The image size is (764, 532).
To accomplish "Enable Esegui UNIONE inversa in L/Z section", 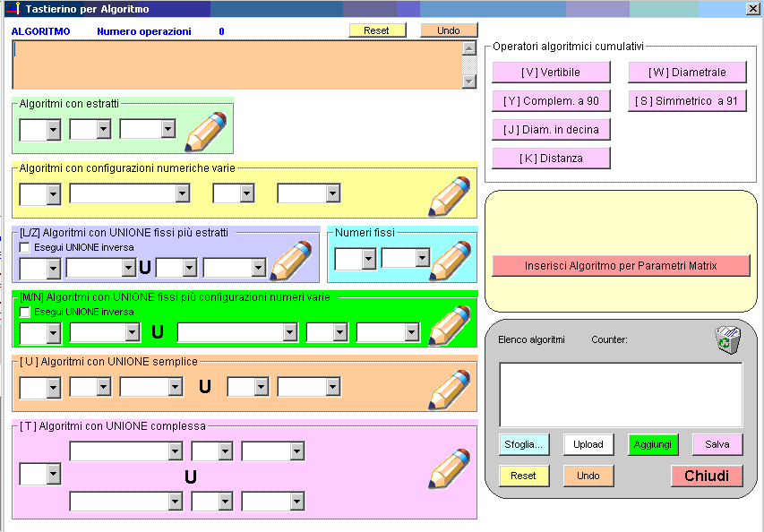I will pos(25,247).
